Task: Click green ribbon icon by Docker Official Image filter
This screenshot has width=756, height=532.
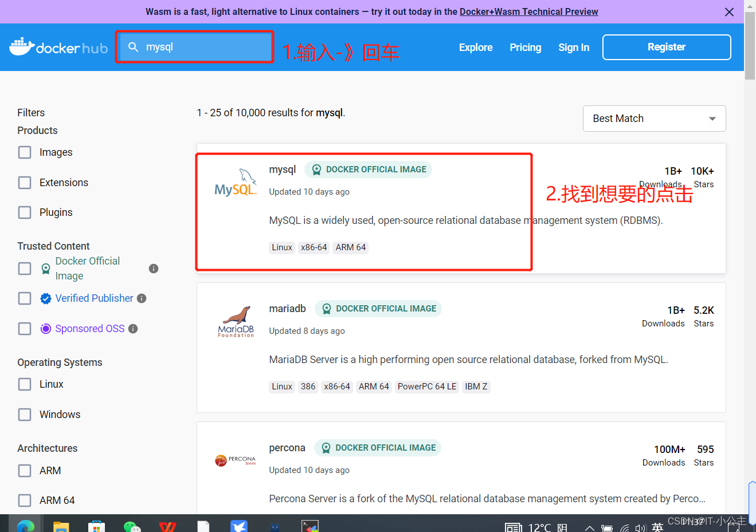Action: (46, 269)
